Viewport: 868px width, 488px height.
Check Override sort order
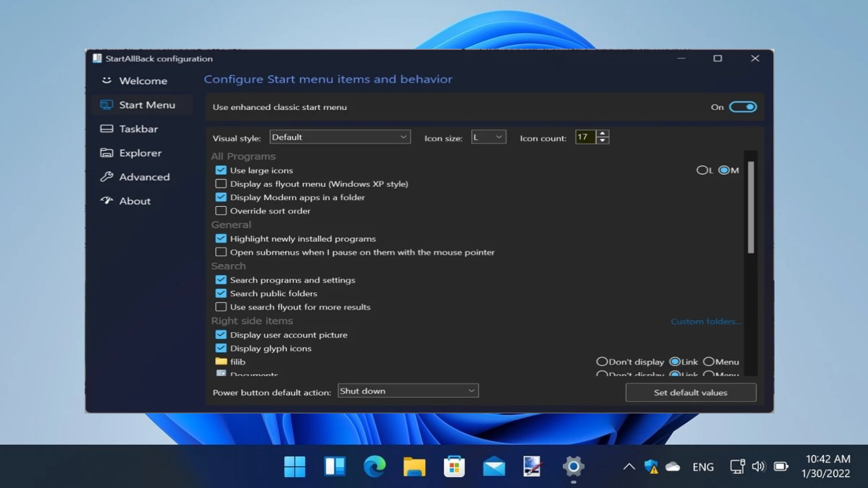[x=221, y=211]
